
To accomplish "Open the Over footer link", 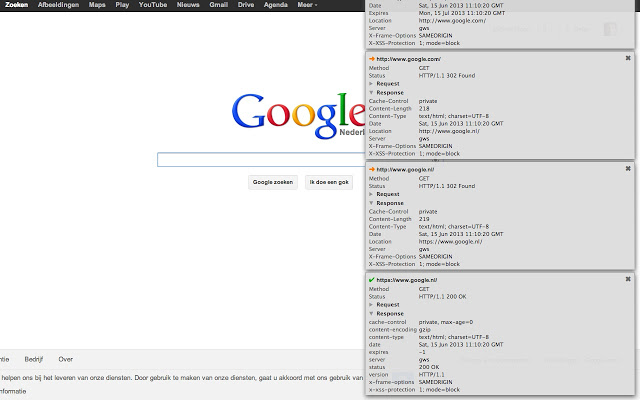I will 66,360.
